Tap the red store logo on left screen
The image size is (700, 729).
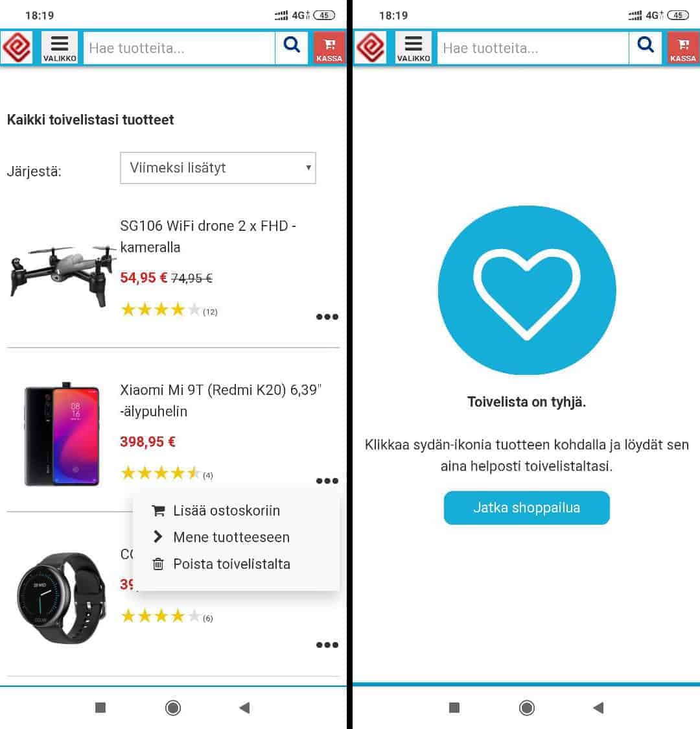coord(17,47)
